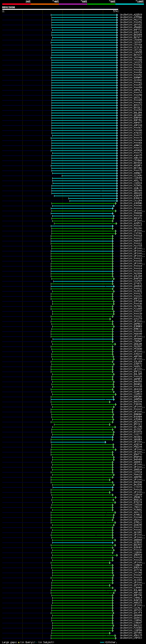Select hit label UniRef100_P00062
The image size is (146, 644).
tap(131, 65)
